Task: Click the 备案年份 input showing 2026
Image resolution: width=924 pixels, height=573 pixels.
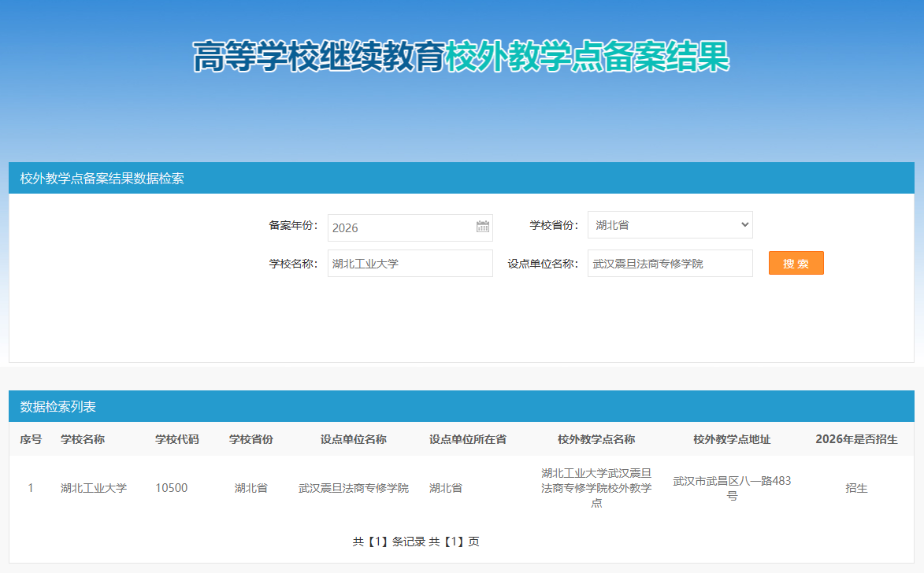Action: 410,227
